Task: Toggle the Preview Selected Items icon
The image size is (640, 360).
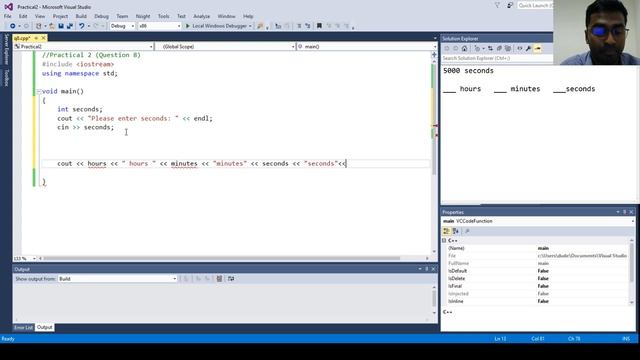Action: [538, 49]
